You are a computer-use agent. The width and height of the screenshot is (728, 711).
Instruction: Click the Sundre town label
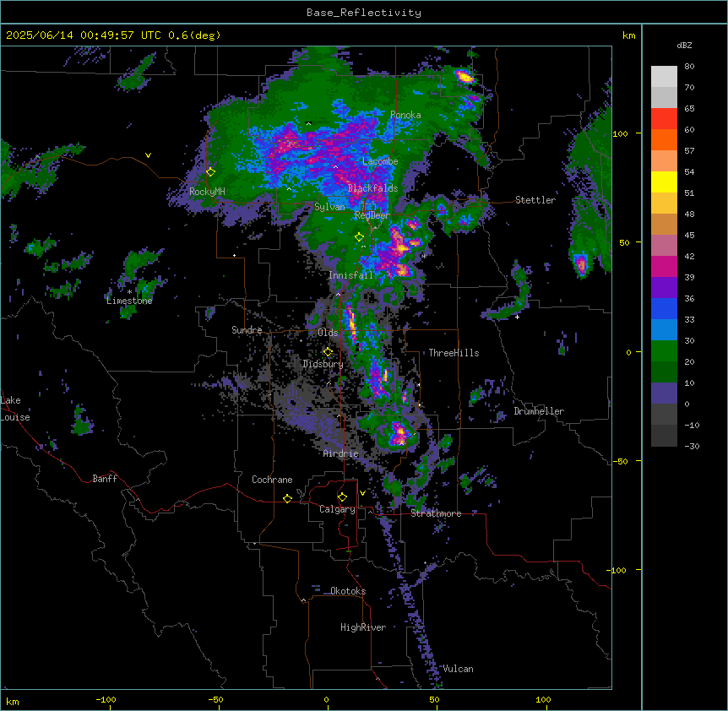point(247,330)
